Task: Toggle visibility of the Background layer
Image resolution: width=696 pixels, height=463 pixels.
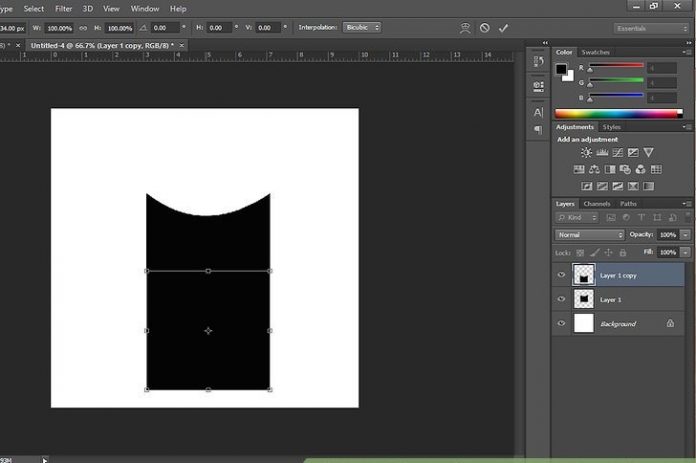Action: point(561,324)
